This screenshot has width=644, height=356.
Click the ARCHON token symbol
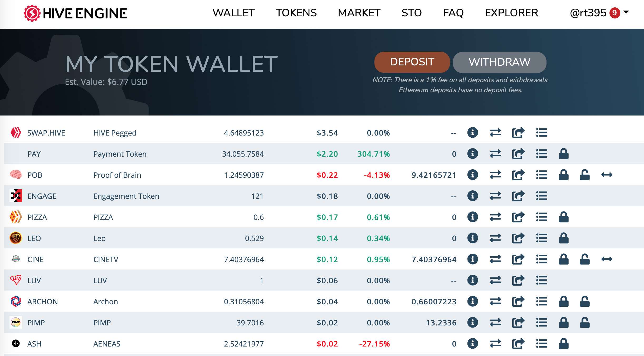(43, 302)
